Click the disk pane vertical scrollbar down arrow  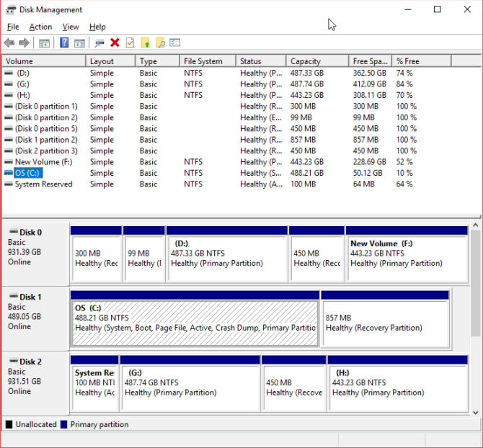coord(476,411)
